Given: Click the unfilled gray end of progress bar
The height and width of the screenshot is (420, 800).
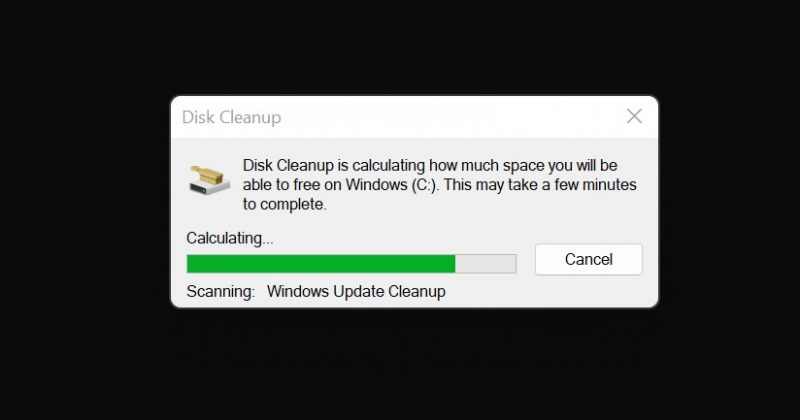Looking at the screenshot, I should click(485, 264).
